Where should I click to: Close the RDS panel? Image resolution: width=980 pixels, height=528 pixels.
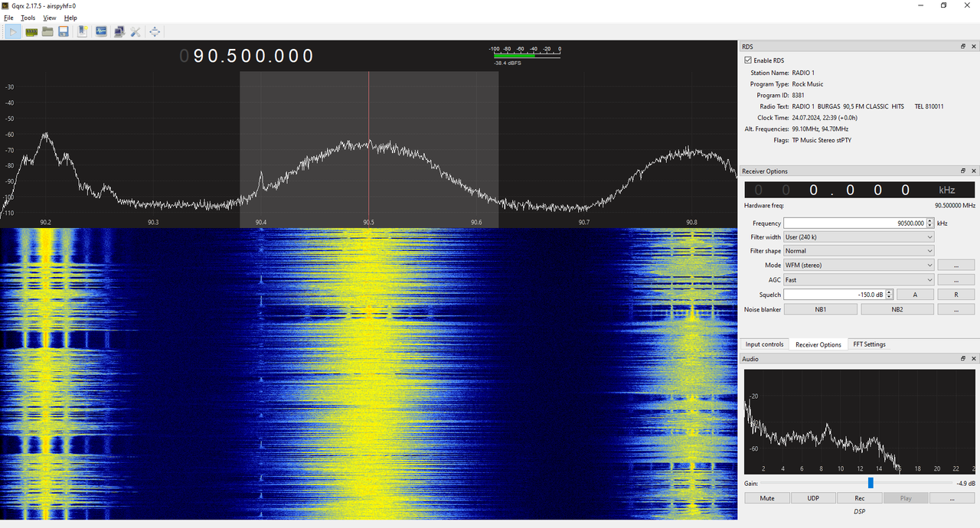pyautogui.click(x=974, y=46)
